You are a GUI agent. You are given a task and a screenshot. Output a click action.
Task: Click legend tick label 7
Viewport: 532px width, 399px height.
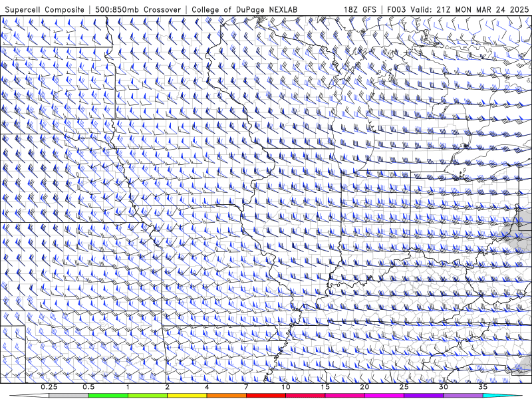pos(246,387)
